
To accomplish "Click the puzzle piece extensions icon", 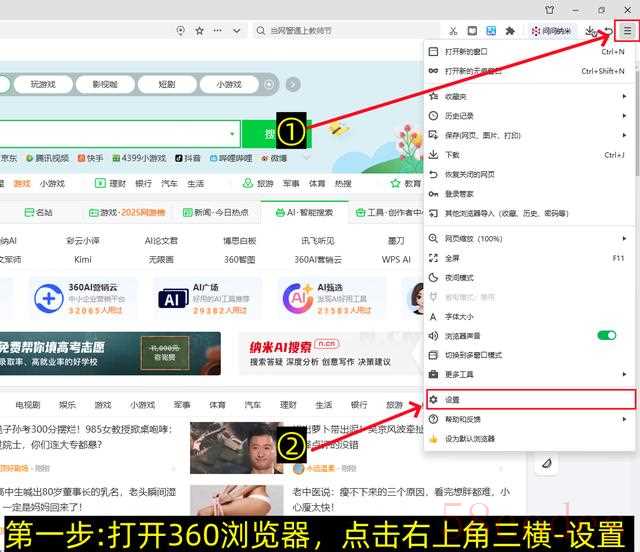I will (x=510, y=31).
